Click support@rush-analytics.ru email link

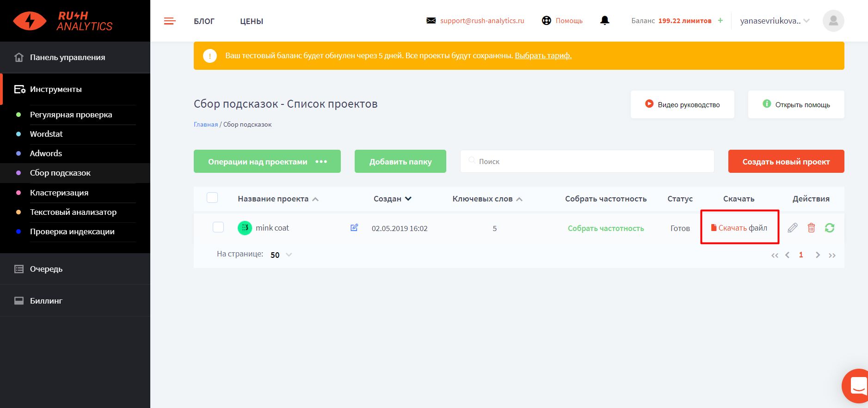[x=482, y=21]
